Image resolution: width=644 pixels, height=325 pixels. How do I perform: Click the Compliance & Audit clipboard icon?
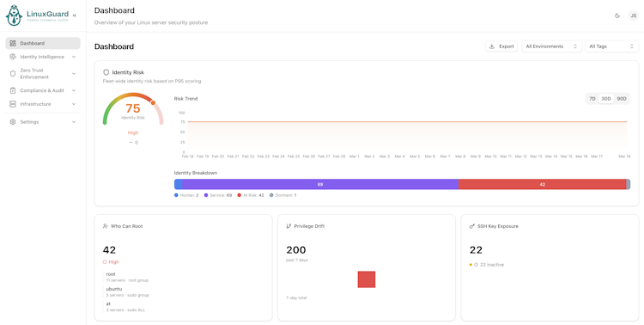coord(13,90)
